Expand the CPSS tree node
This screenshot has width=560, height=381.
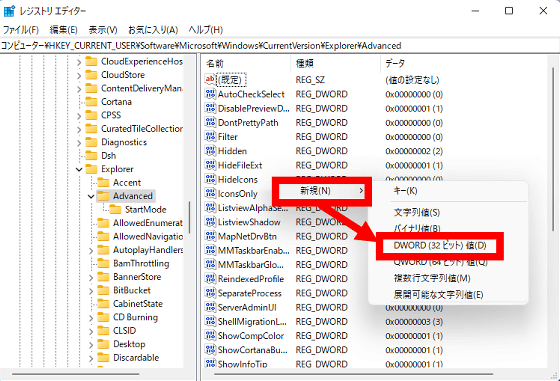(x=79, y=116)
